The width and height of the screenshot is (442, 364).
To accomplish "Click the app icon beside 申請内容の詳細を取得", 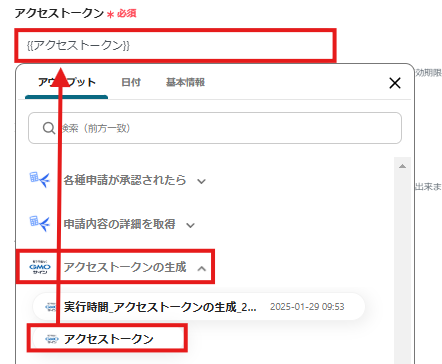I will tap(40, 224).
